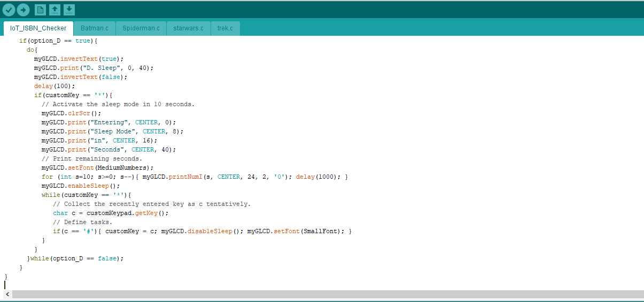644x302 pixels.
Task: Click the horizontal scrollbar left arrow
Action: click(7, 294)
